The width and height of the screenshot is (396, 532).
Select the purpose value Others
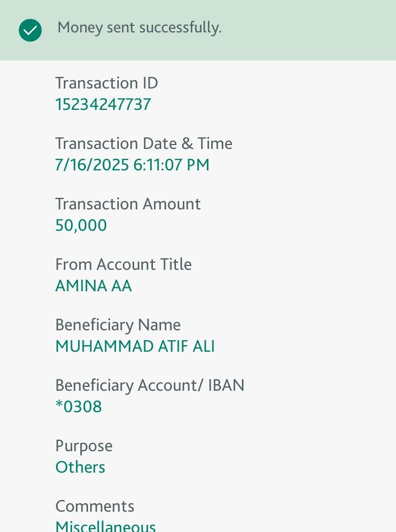[80, 467]
